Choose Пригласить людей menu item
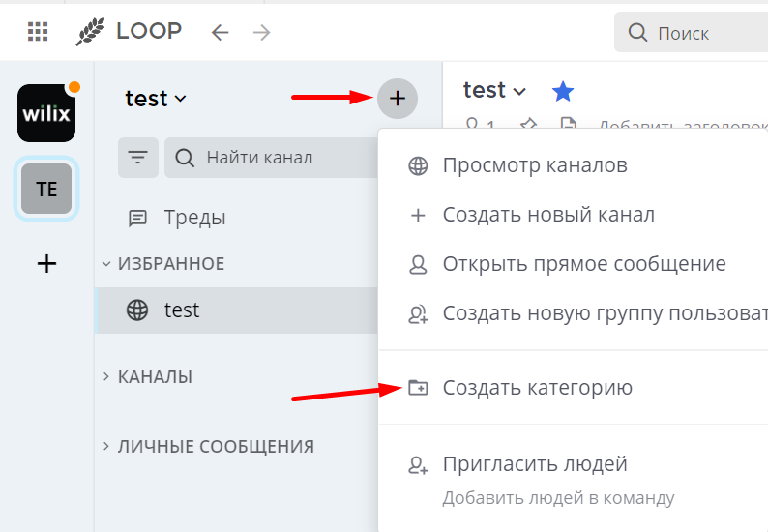This screenshot has height=532, width=768. (574, 479)
